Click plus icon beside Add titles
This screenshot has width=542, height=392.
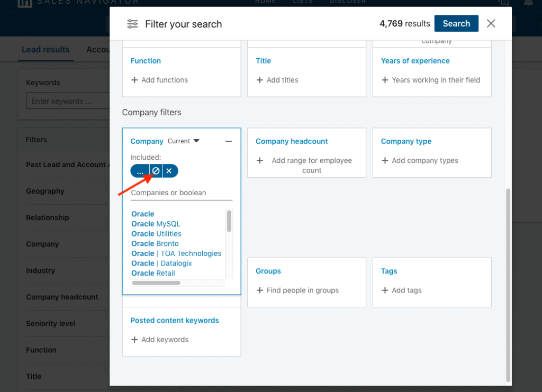pos(259,80)
